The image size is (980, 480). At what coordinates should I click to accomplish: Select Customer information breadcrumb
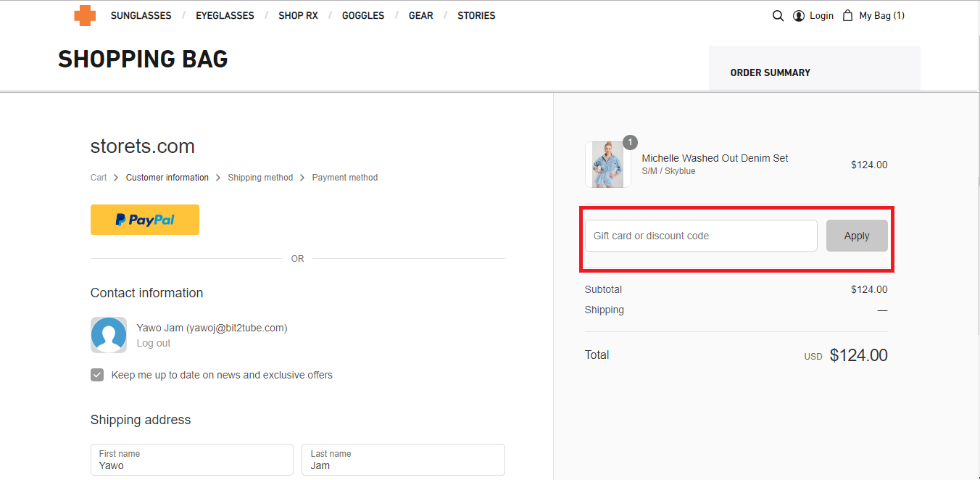click(167, 178)
